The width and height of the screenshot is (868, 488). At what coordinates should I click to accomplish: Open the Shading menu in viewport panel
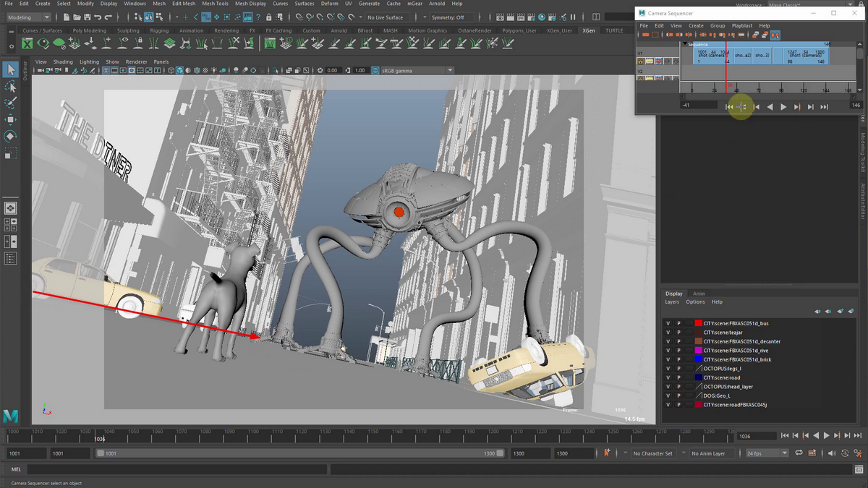[x=63, y=61]
